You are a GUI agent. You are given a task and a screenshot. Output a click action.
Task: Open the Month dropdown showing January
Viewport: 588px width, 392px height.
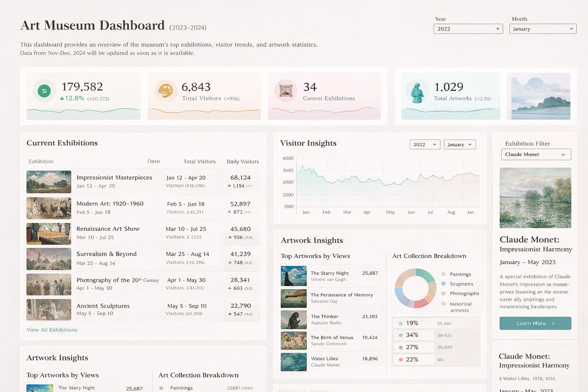[x=542, y=29]
